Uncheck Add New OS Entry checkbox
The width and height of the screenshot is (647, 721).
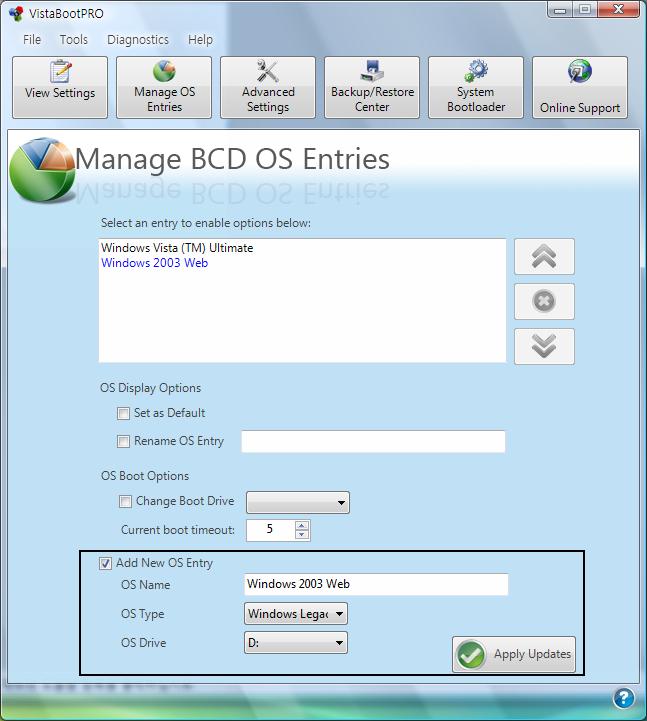pos(105,563)
